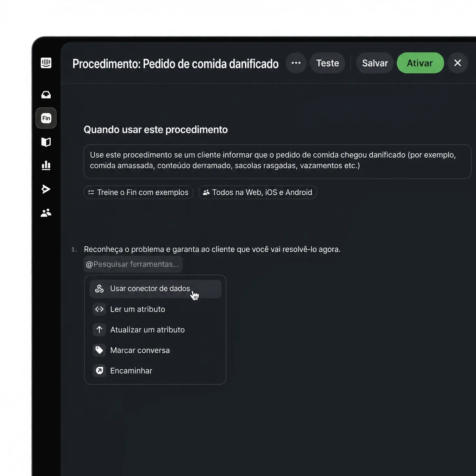This screenshot has width=476, height=476.
Task: Open audience selector Todos na Web, iOS e Android
Action: click(x=258, y=192)
